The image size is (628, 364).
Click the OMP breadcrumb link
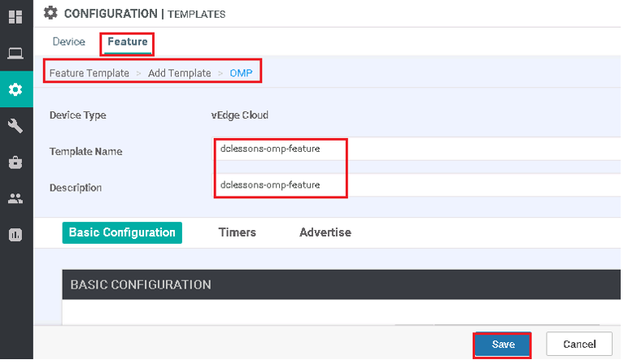[241, 73]
